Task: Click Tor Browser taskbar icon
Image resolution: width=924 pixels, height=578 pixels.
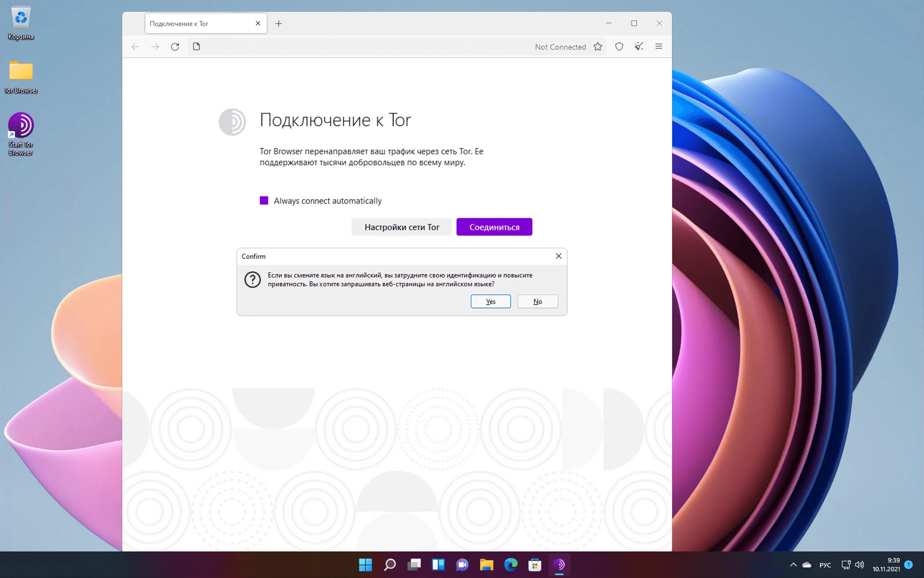Action: click(559, 565)
